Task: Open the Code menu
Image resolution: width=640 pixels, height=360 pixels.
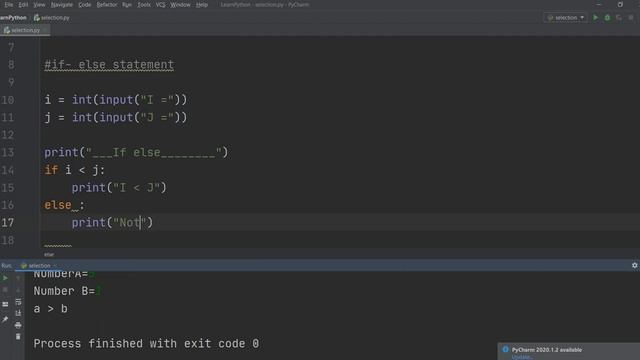Action: [x=84, y=5]
